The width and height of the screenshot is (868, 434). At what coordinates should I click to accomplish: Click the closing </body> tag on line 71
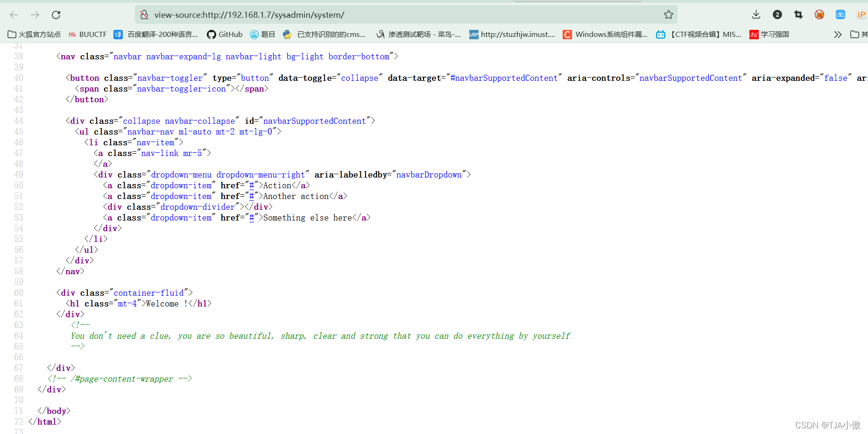(x=54, y=411)
